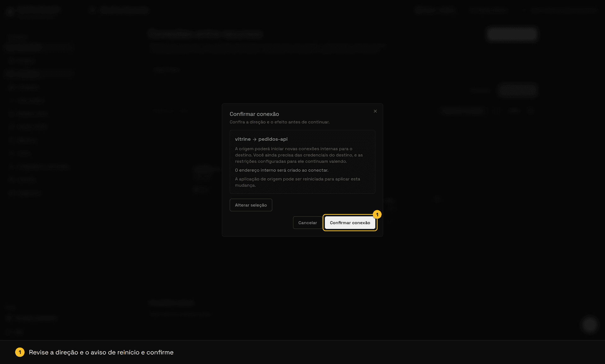Click the yellow step 1 badge in bottom bar
Screen dimensions: 605x364
click(20, 352)
